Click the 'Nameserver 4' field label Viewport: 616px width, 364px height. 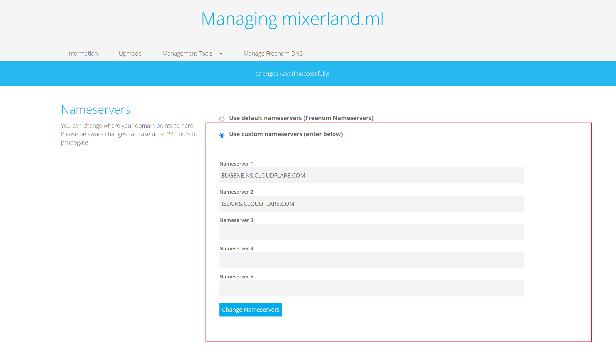(236, 248)
